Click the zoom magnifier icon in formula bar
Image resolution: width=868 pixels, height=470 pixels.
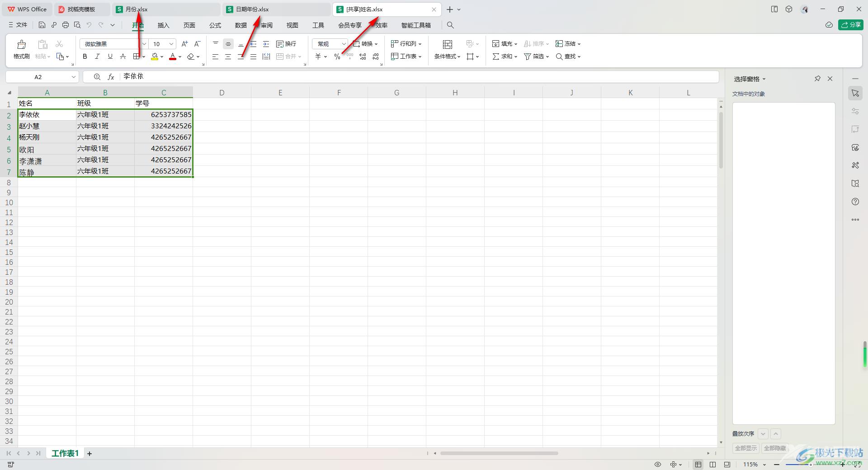click(x=97, y=77)
